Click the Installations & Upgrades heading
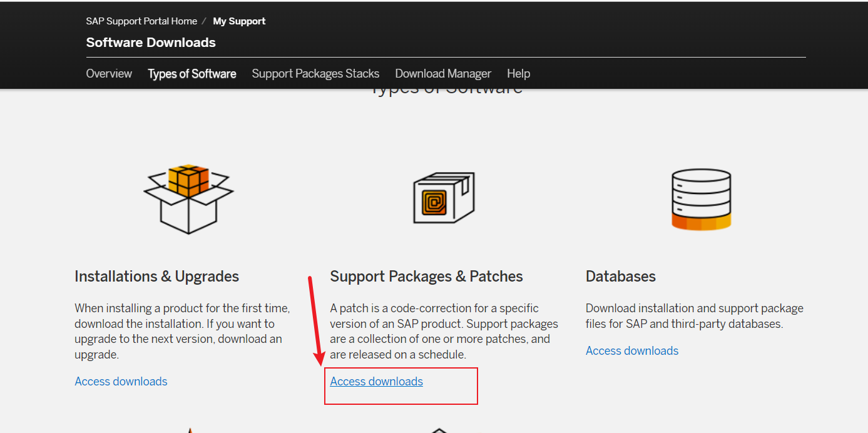Viewport: 868px width, 433px height. click(156, 277)
